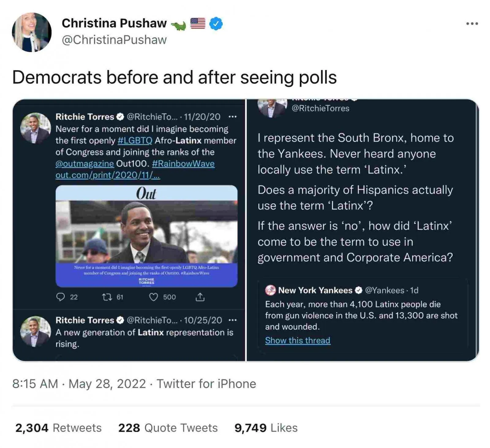Open the Out magazine cover image

click(x=146, y=236)
